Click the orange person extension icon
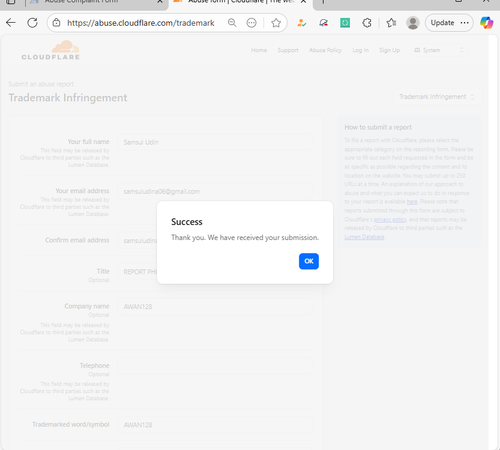Viewport: 500px width, 450px height. pos(302,23)
